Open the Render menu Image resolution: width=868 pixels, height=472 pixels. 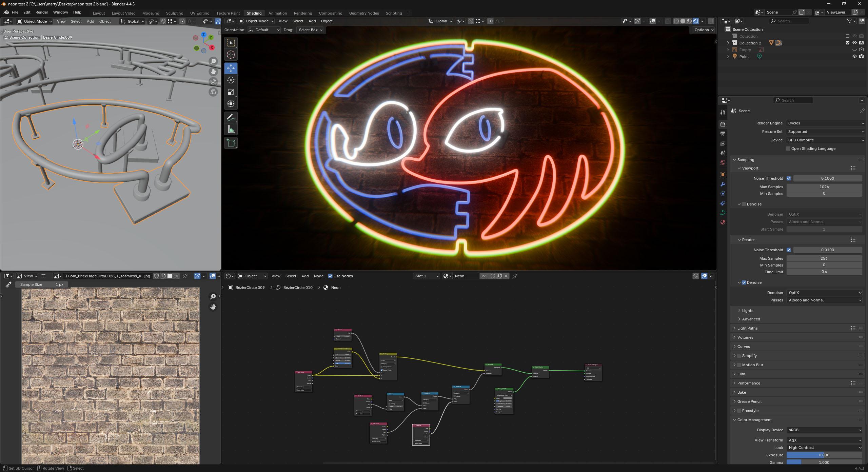tap(42, 12)
